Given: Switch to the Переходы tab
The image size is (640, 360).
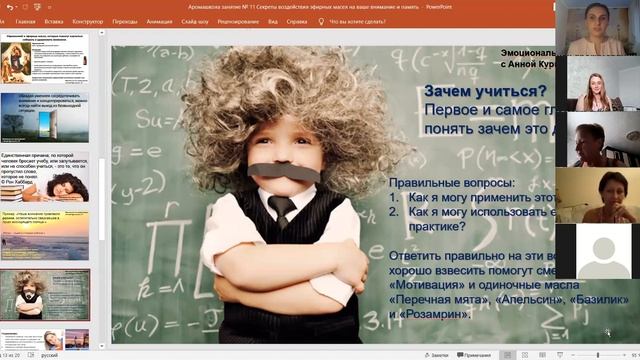Looking at the screenshot, I should point(125,22).
